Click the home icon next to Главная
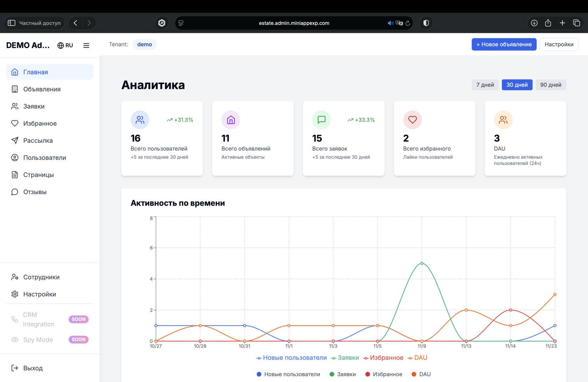Screen dimensions: 588x382 click(x=15, y=72)
